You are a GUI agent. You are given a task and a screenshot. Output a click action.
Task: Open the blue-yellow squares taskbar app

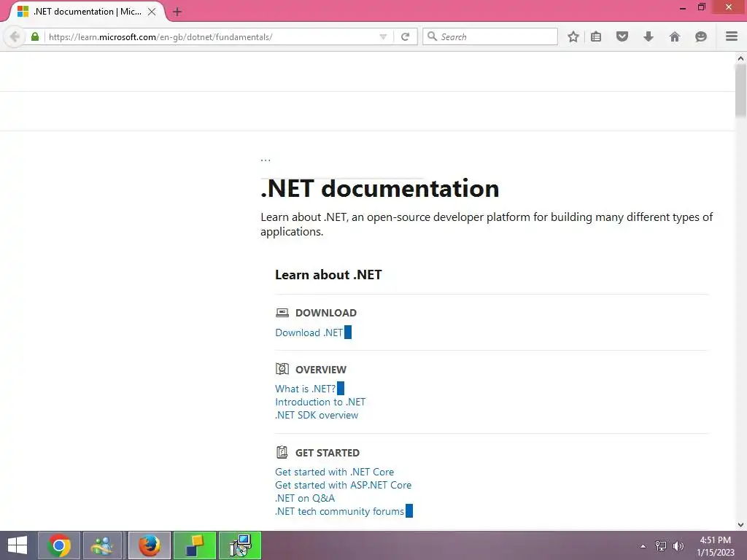coord(194,545)
